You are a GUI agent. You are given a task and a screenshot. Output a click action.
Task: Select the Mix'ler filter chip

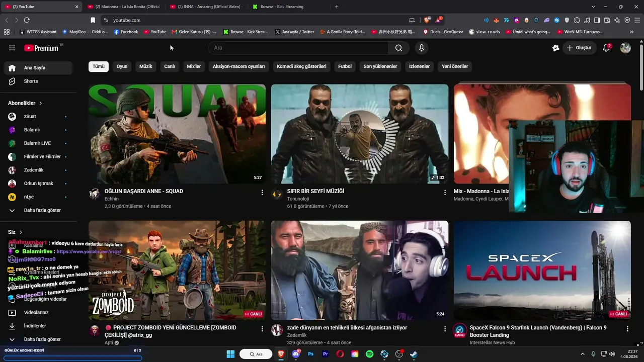194,66
